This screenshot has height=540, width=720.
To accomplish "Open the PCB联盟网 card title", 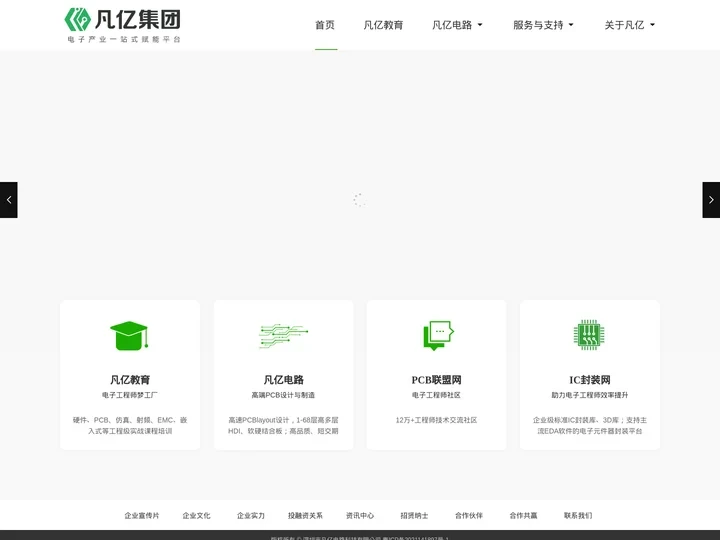I will click(x=436, y=380).
